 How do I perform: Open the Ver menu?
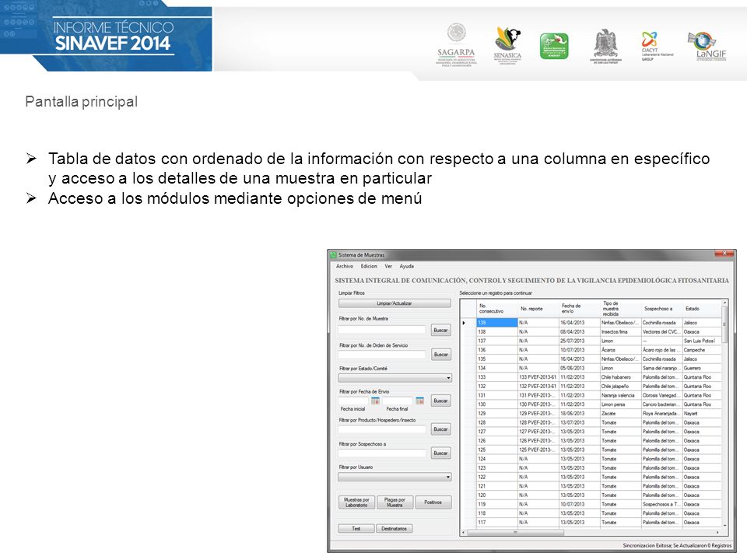388,266
